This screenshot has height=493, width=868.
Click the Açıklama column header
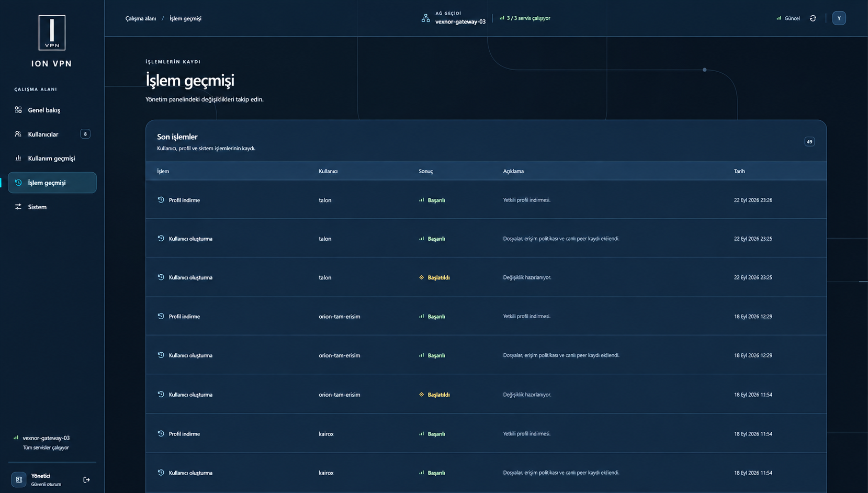513,171
